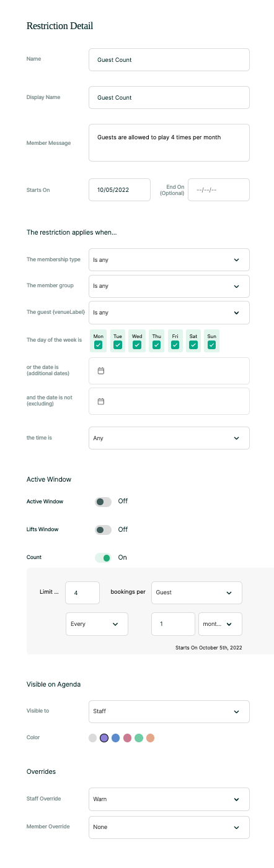Select the green color swatch
This screenshot has width=274, height=868.
pyautogui.click(x=139, y=738)
